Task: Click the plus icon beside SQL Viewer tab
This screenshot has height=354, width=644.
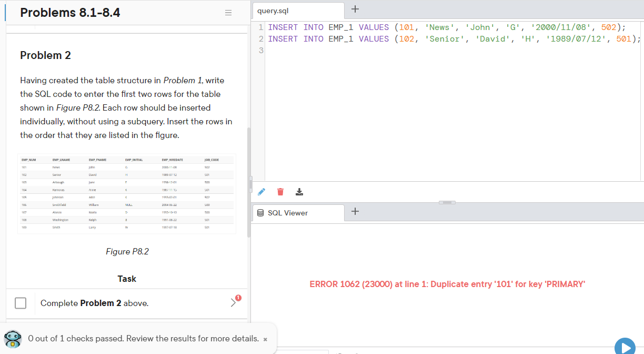Action: [x=356, y=212]
